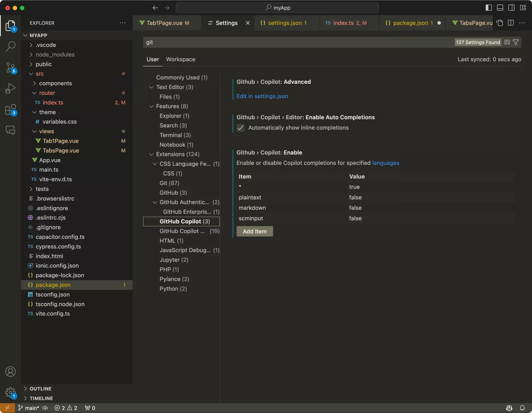
Task: Open the languages link
Action: pos(386,163)
